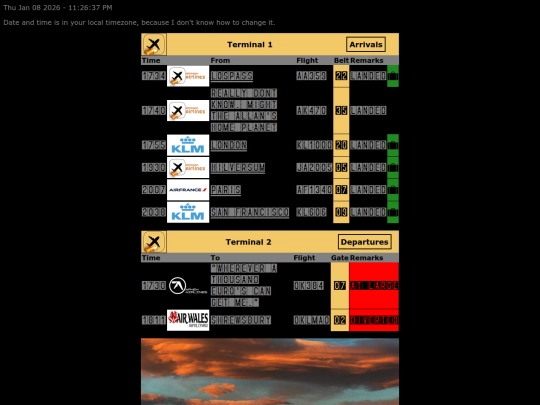Click the 'WHEREVER A THOUSAND EURO'S' destination text
The image size is (540, 405).
tap(244, 285)
